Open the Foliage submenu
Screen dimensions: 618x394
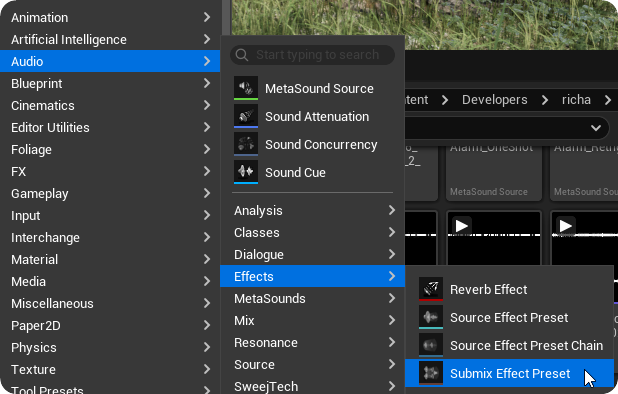(110, 149)
